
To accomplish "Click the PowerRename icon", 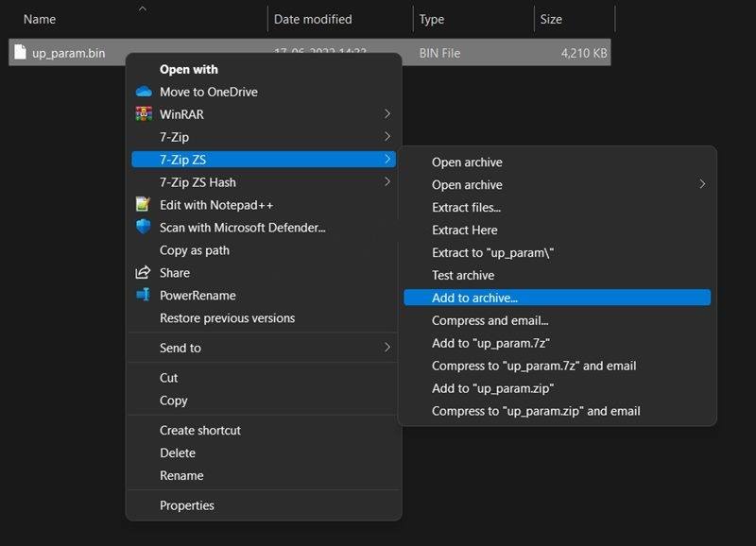I will [144, 295].
